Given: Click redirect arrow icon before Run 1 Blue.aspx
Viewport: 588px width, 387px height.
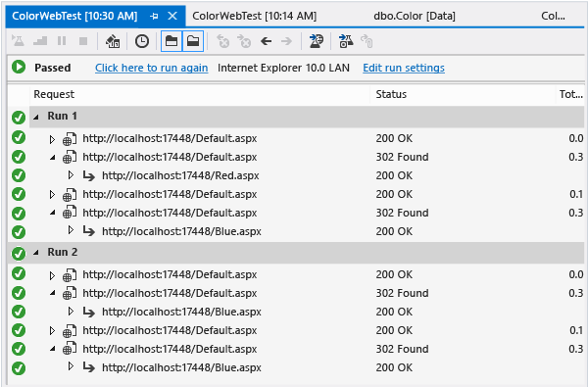Looking at the screenshot, I should [89, 231].
